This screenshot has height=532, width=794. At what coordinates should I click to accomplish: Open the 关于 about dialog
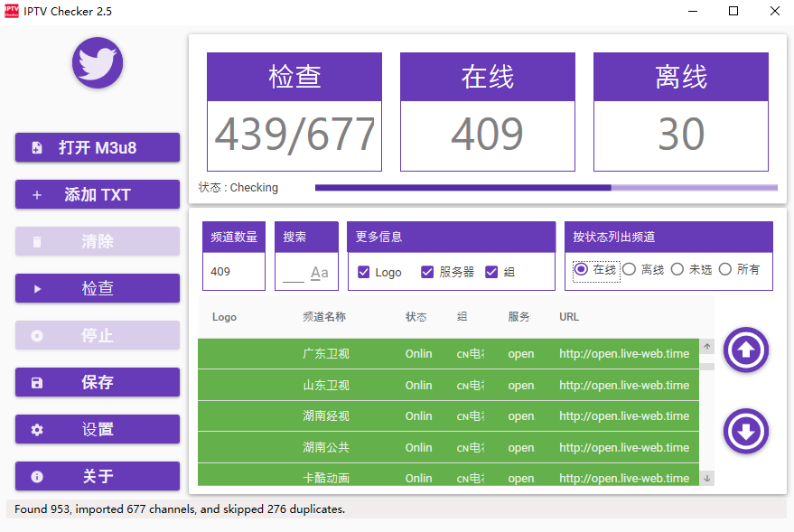tap(98, 476)
